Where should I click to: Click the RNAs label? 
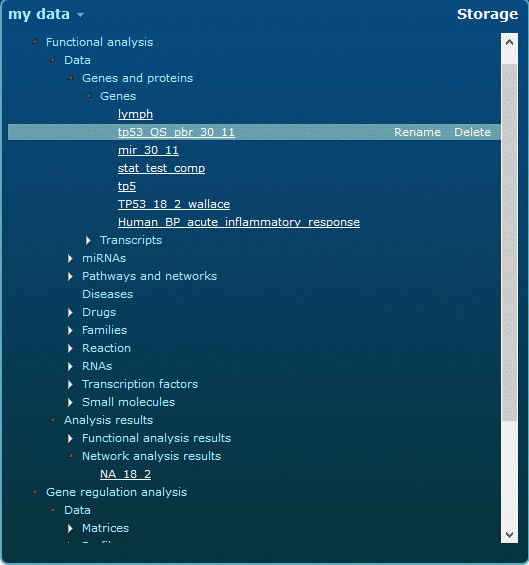[97, 366]
